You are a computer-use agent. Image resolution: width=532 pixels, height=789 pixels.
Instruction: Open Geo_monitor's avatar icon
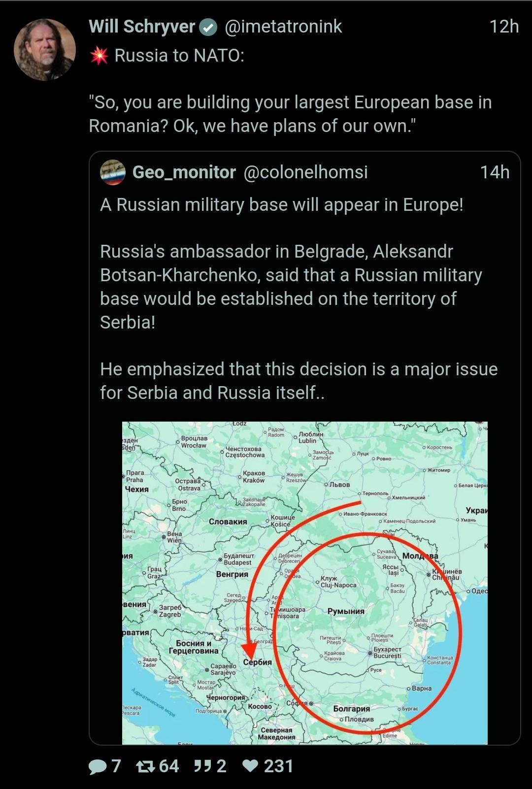pyautogui.click(x=113, y=172)
